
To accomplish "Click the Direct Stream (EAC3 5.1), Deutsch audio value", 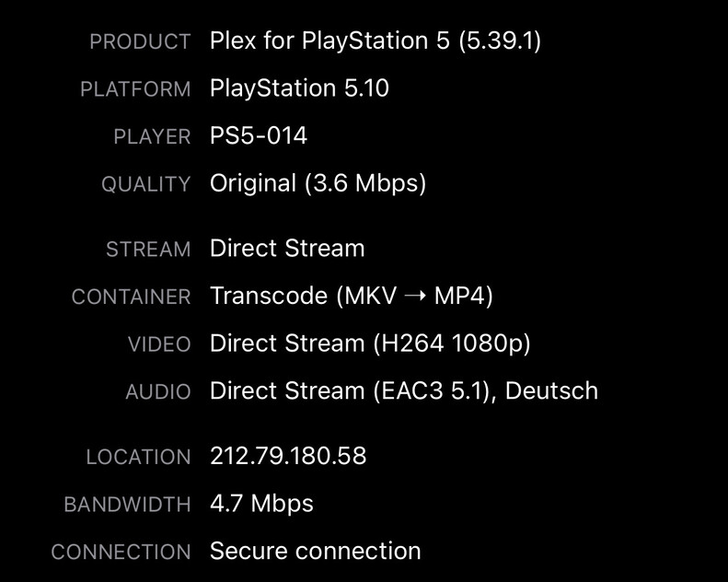I will (x=404, y=390).
